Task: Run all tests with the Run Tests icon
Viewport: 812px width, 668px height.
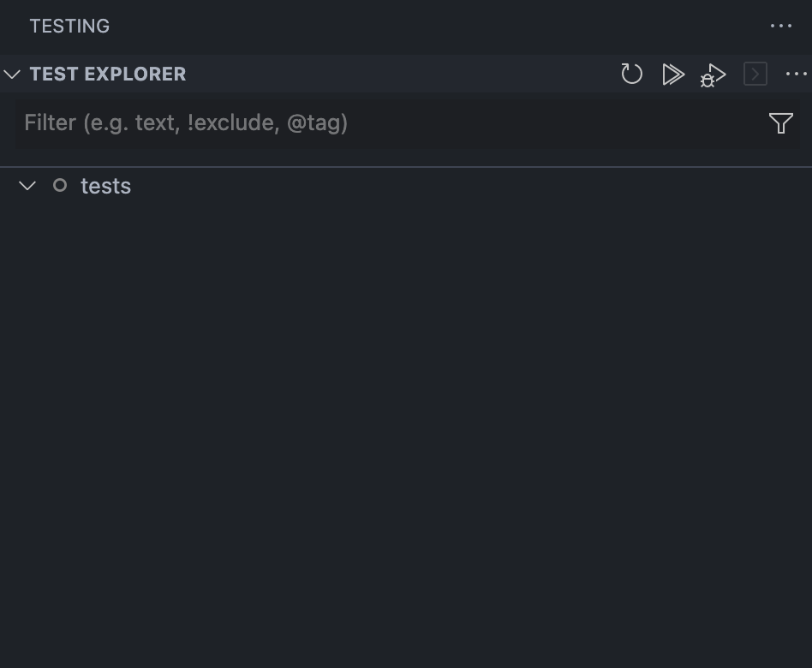Action: tap(673, 75)
